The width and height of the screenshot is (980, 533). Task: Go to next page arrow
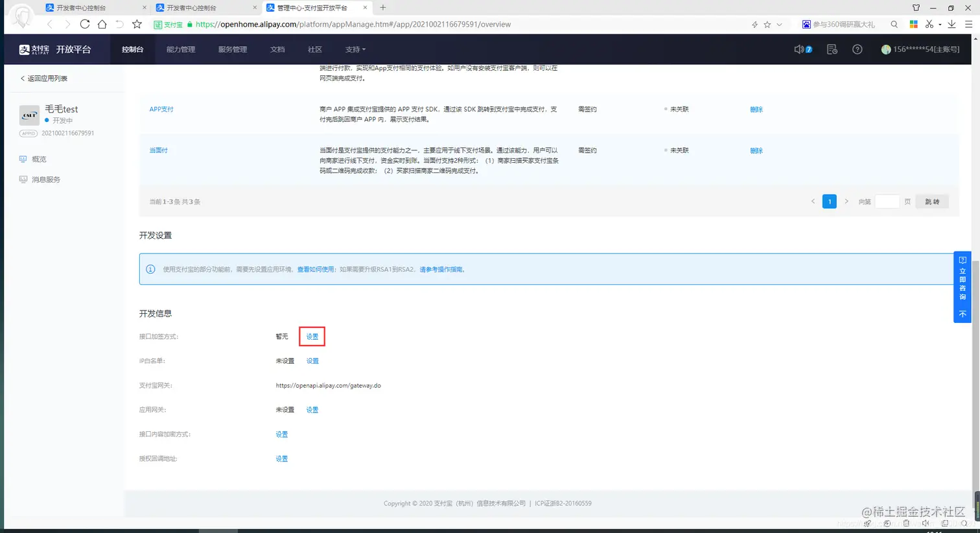846,202
